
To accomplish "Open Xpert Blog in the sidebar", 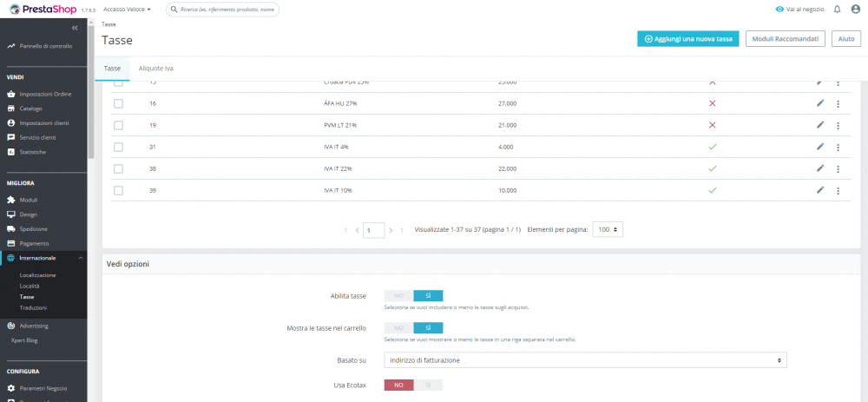I will coord(24,340).
